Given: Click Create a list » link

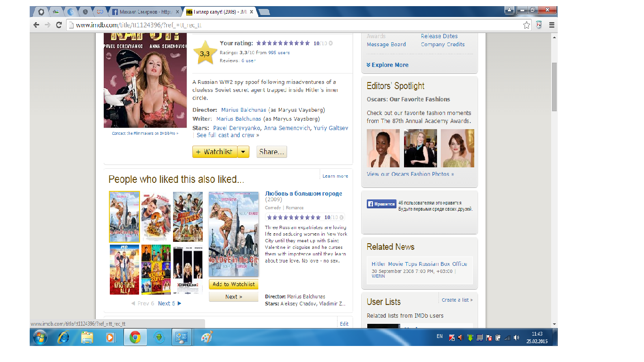Looking at the screenshot, I should [x=457, y=300].
